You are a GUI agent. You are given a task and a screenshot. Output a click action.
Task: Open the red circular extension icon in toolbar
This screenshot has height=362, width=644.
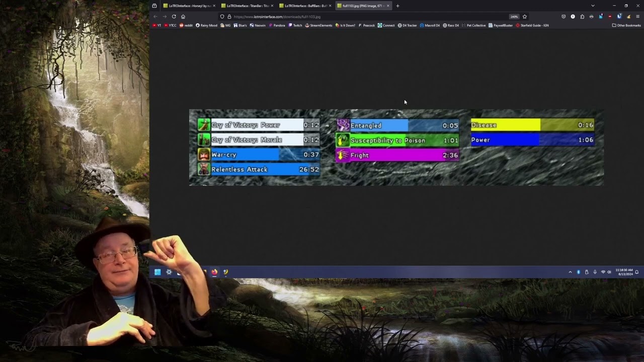[x=610, y=17]
